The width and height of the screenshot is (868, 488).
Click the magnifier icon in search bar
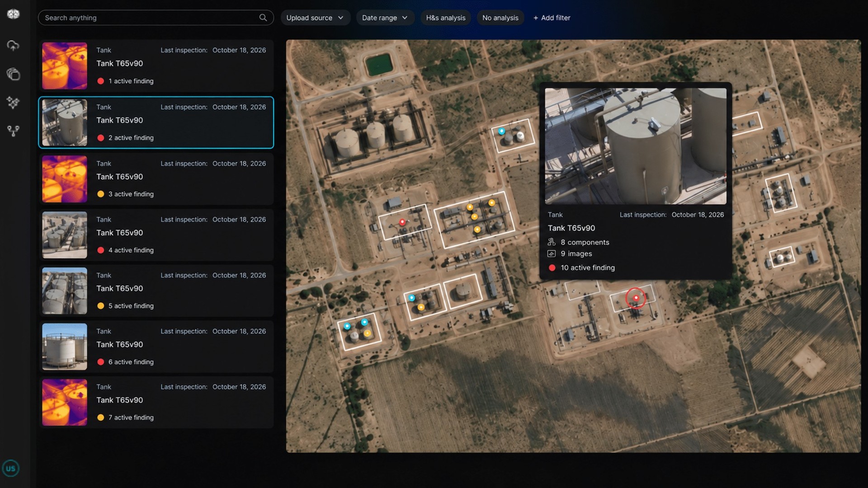point(263,18)
